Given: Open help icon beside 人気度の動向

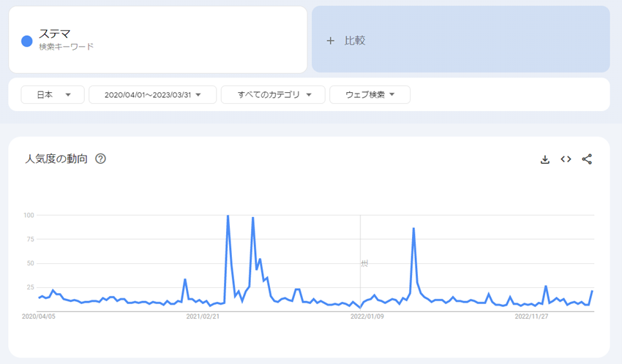Looking at the screenshot, I should (x=101, y=159).
